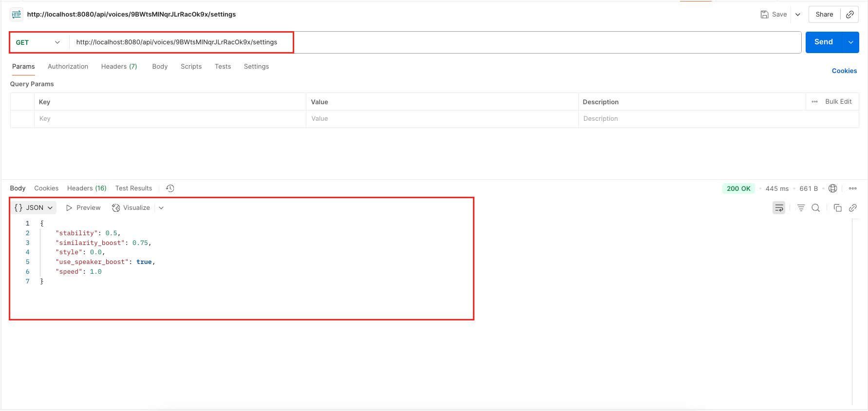Open the Save options dropdown arrow

pos(798,15)
